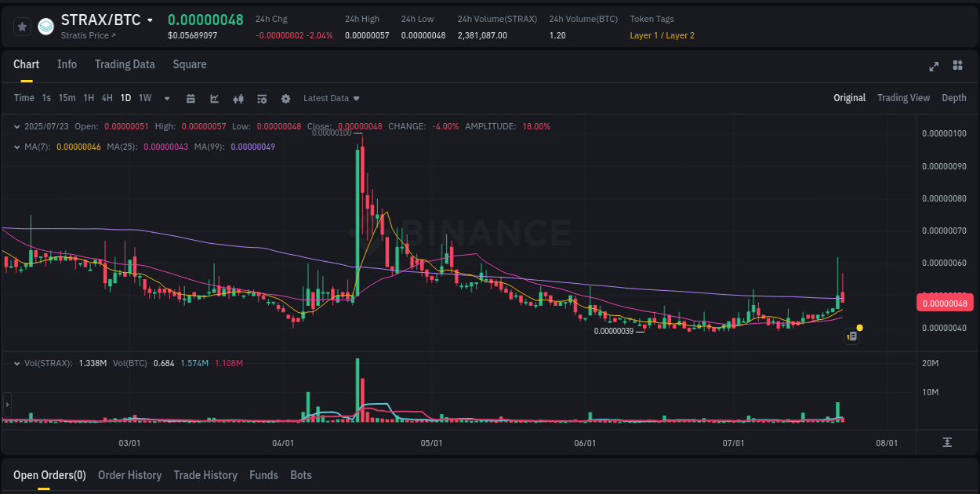The image size is (980, 494).
Task: Open the widgets layout icon
Action: [958, 67]
